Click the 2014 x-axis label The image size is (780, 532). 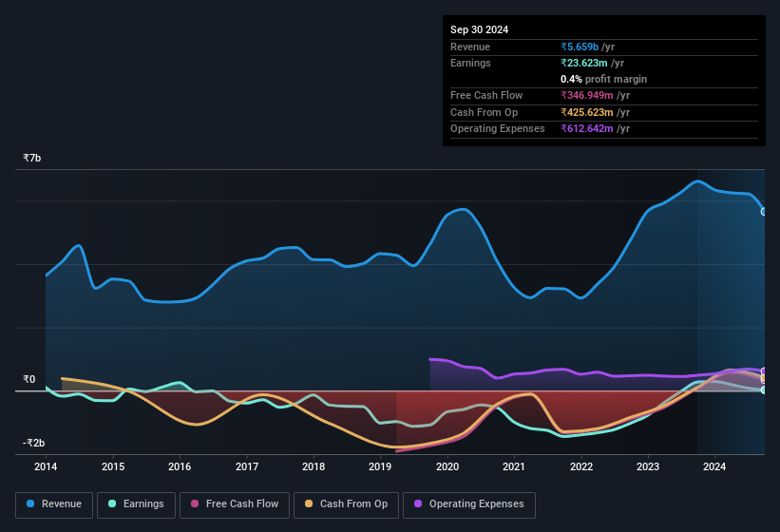(x=46, y=466)
